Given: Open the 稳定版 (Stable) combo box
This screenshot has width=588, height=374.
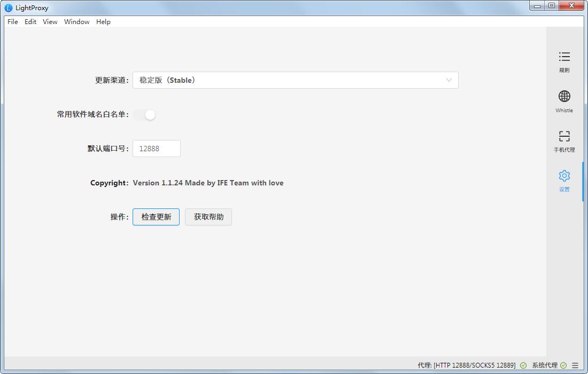Looking at the screenshot, I should 296,80.
